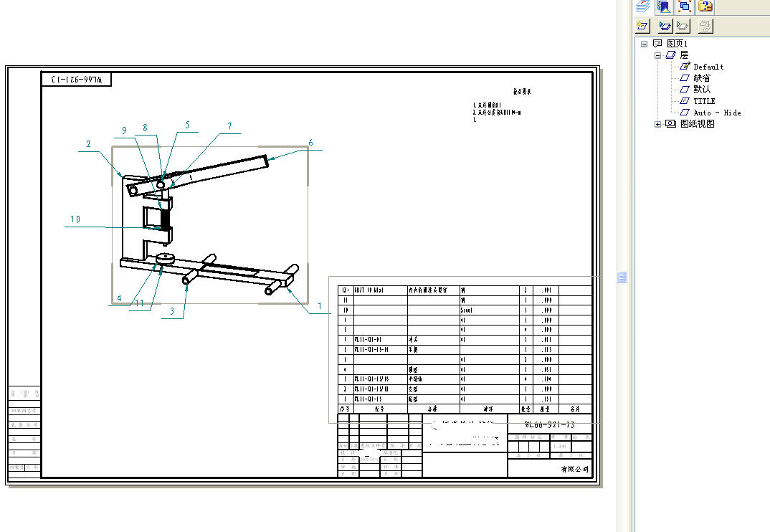Click the EdgeBar handle icon on divider
This screenshot has height=532, width=770.
coord(622,277)
